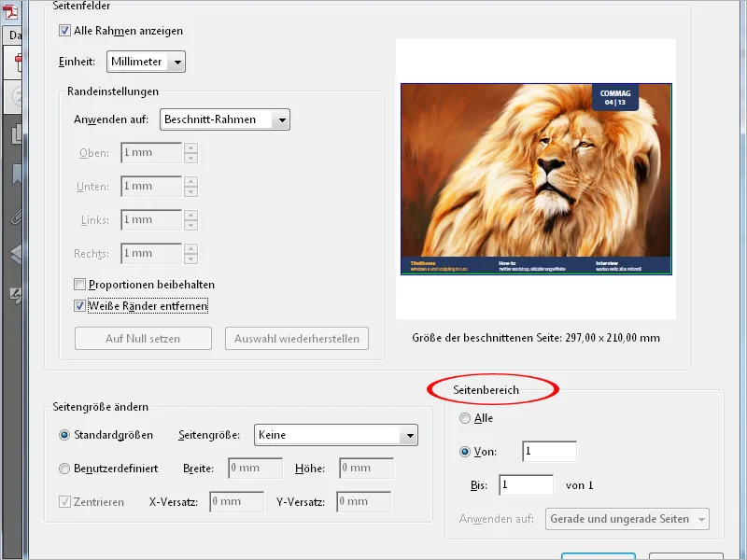Viewport: 747px width, 560px height.
Task: Toggle Alle Rahmen anzeigen checkbox
Action: pos(64,31)
